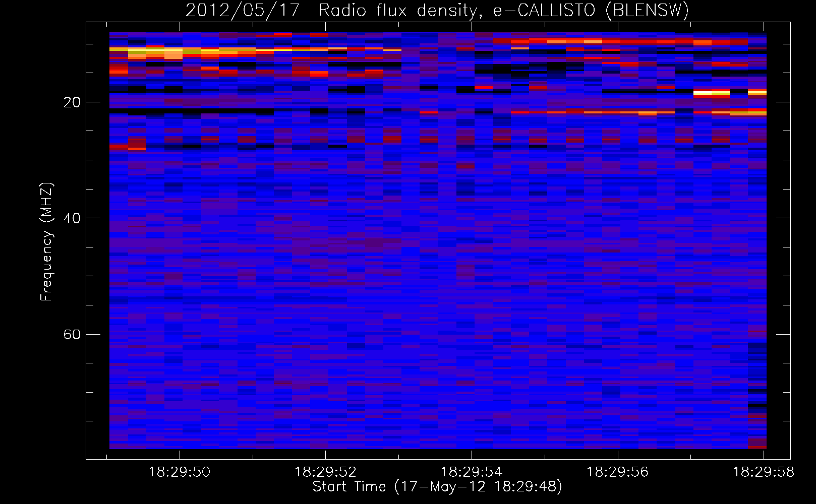
Task: Click the 60 MHz frequency axis label
Action: pos(72,335)
